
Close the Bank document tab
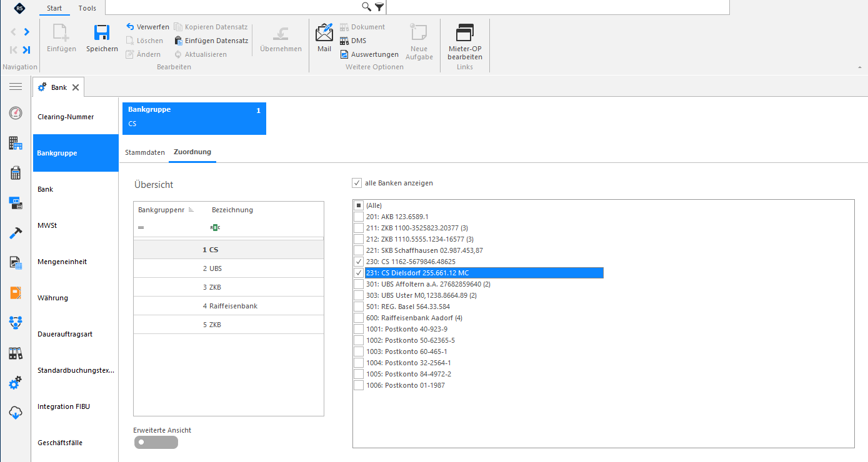(76, 87)
